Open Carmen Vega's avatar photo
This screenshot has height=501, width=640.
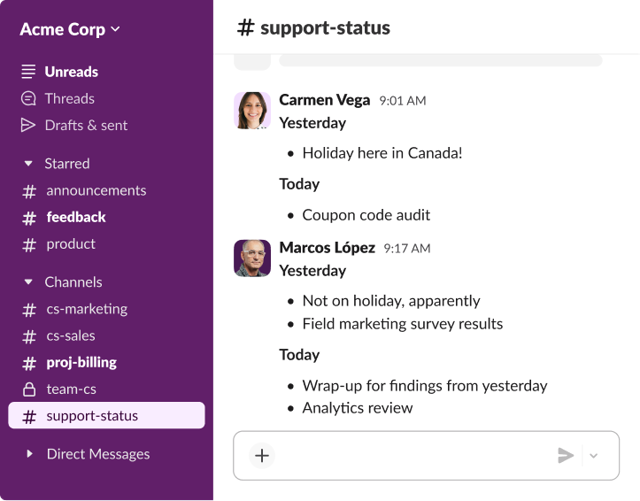pos(252,110)
